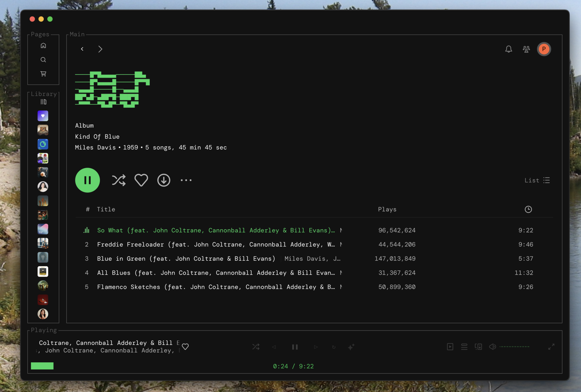Image resolution: width=581 pixels, height=392 pixels.
Task: Go to Home in the Pages panel
Action: click(x=43, y=45)
